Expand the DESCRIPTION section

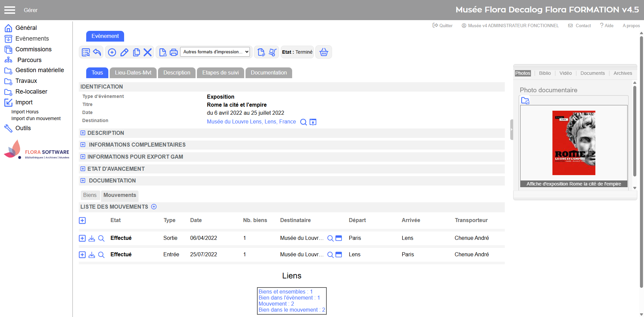pos(83,133)
